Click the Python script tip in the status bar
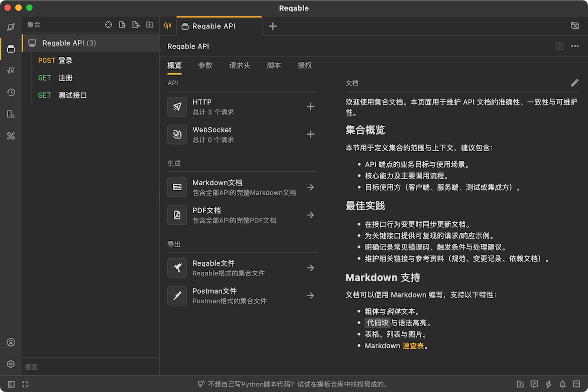Image resolution: width=588 pixels, height=392 pixels. (x=298, y=384)
